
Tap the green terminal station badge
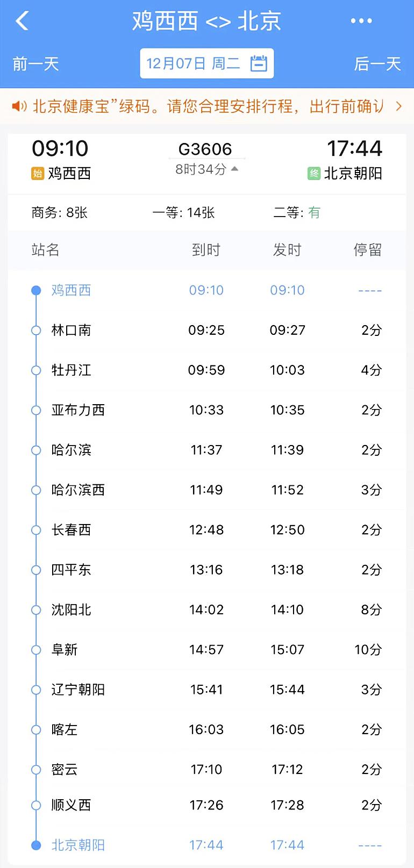pyautogui.click(x=314, y=173)
